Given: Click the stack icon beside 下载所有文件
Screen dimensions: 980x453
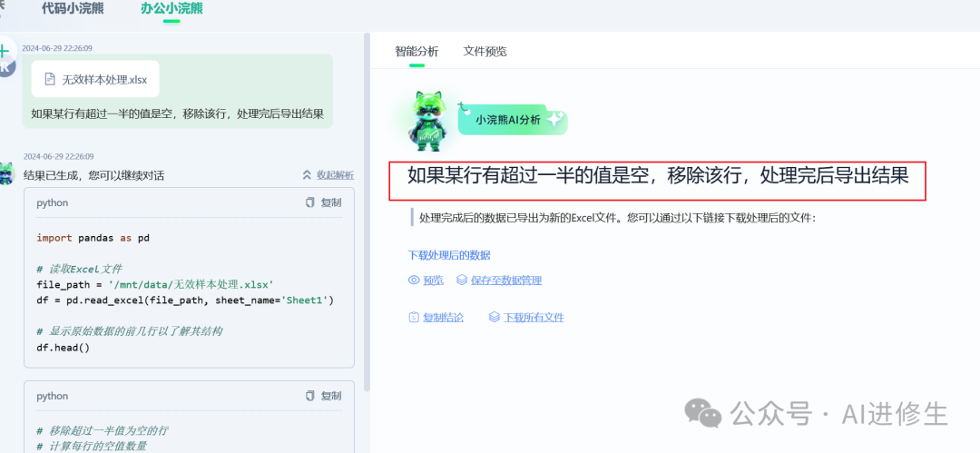Looking at the screenshot, I should tap(494, 317).
